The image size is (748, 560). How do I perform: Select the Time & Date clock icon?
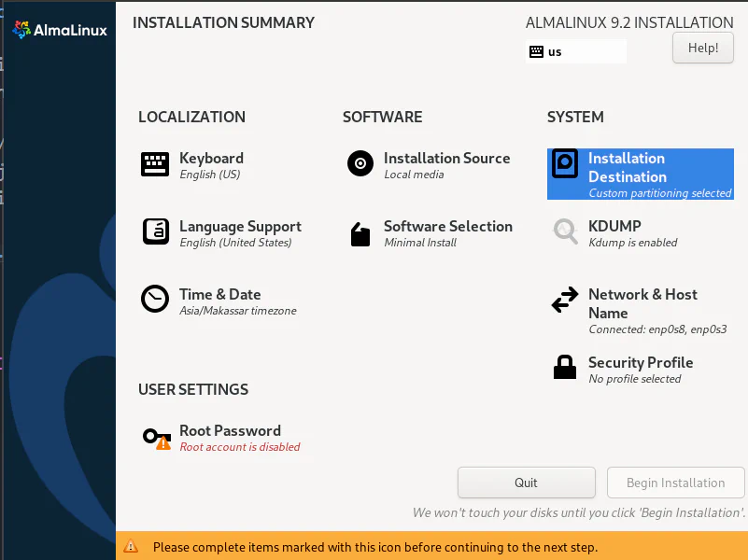155,300
